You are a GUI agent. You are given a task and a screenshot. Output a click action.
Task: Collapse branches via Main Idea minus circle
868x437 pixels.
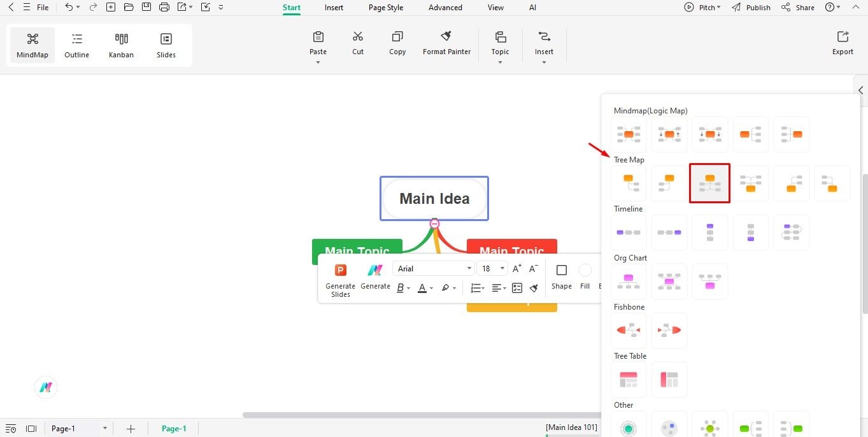[x=434, y=224]
